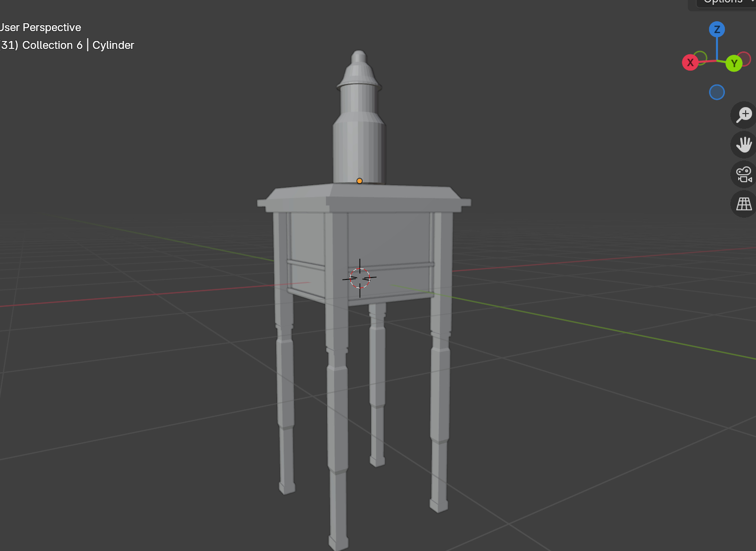Snap view to negative Z axis circle

pos(716,92)
